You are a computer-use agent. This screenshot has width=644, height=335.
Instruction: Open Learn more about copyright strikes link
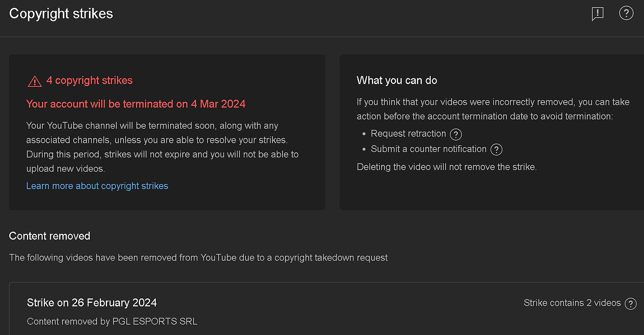pos(97,186)
